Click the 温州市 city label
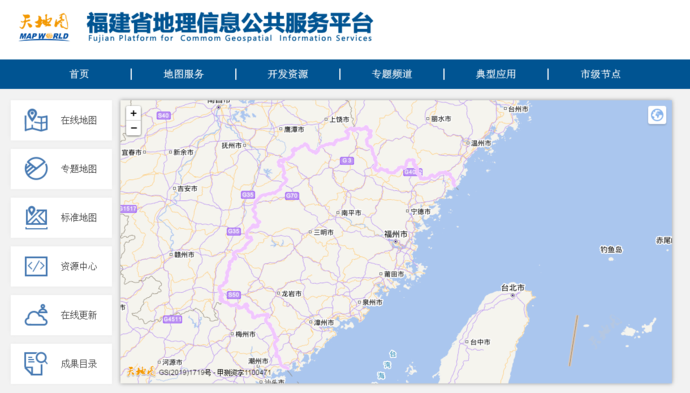The height and width of the screenshot is (393, 690). pos(481,143)
